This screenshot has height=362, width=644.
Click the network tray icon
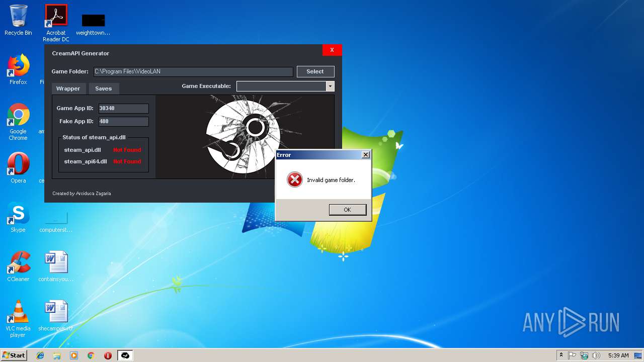(x=584, y=355)
